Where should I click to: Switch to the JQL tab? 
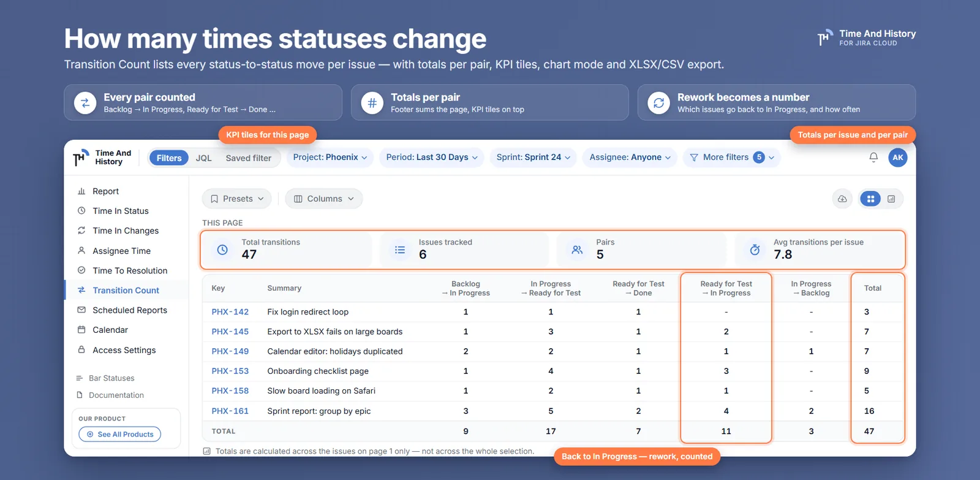(204, 158)
